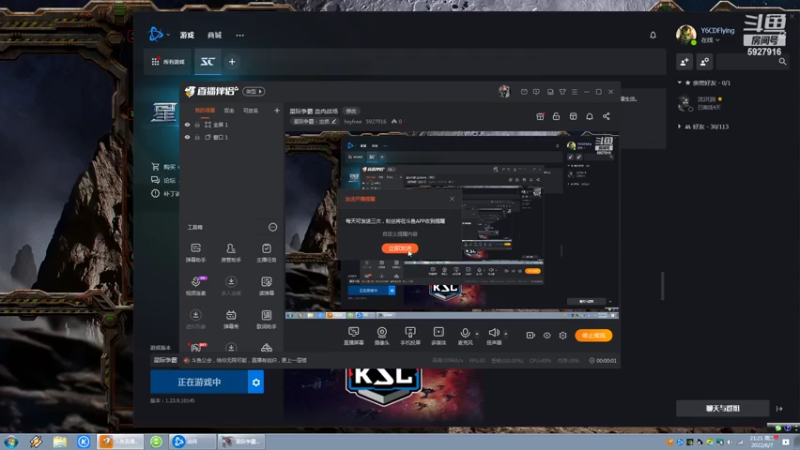The image size is (800, 450).
Task: Click the gift shop icon in room toolbar
Action: [x=540, y=116]
